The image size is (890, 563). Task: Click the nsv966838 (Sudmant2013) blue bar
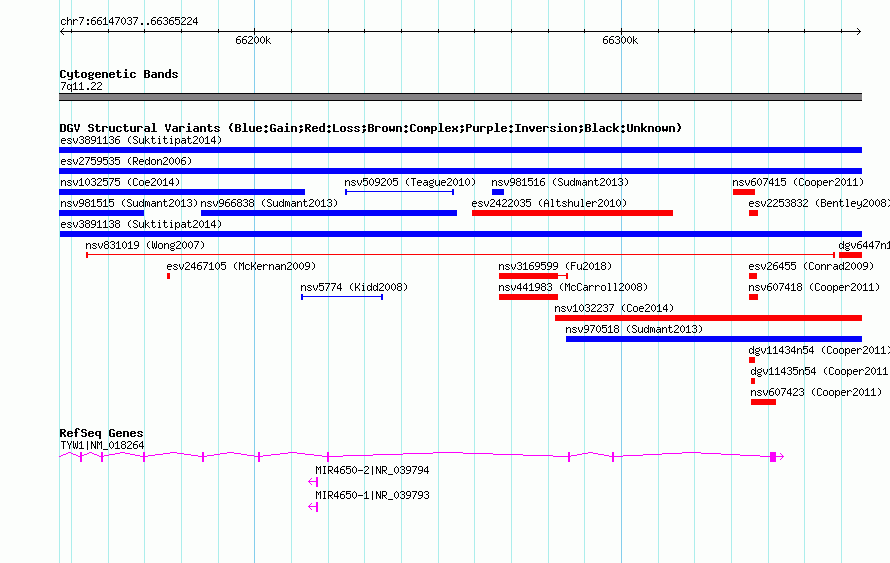pyautogui.click(x=329, y=213)
